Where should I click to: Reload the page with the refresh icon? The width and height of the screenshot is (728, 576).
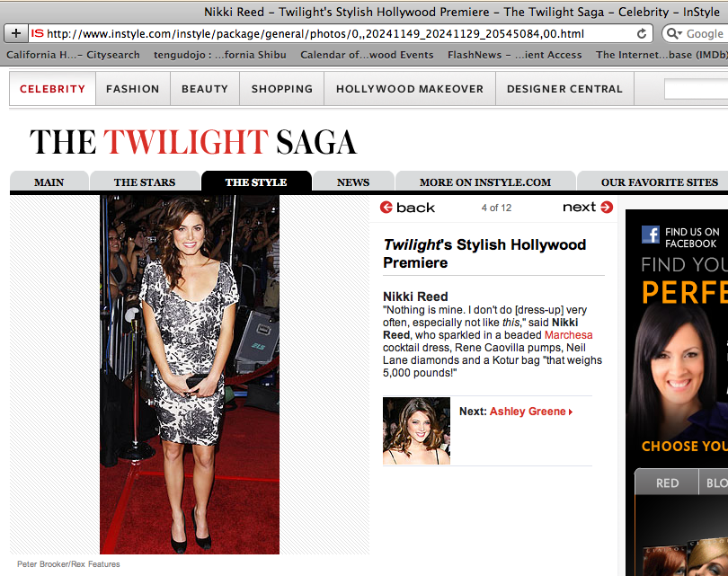[642, 33]
